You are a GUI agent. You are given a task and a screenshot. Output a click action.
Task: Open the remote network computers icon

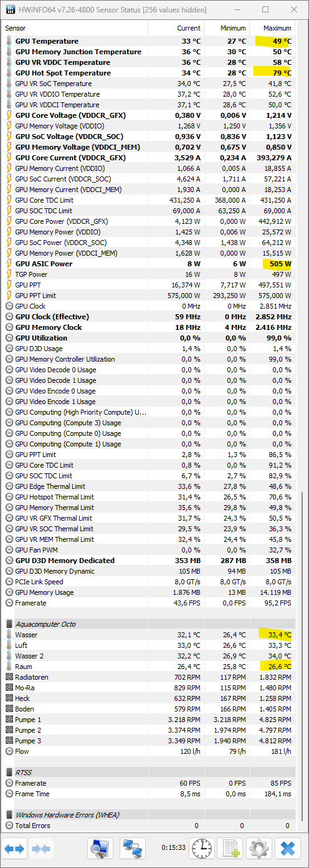pyautogui.click(x=132, y=848)
